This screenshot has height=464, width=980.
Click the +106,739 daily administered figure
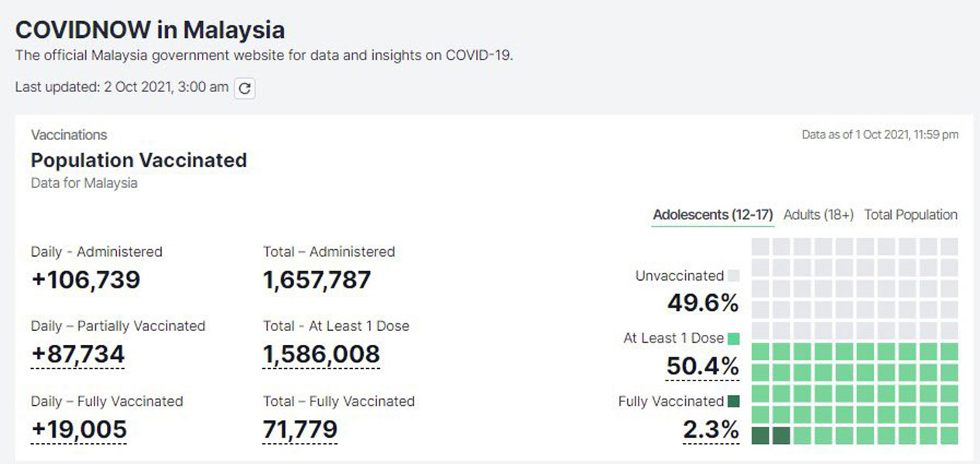[x=85, y=279]
